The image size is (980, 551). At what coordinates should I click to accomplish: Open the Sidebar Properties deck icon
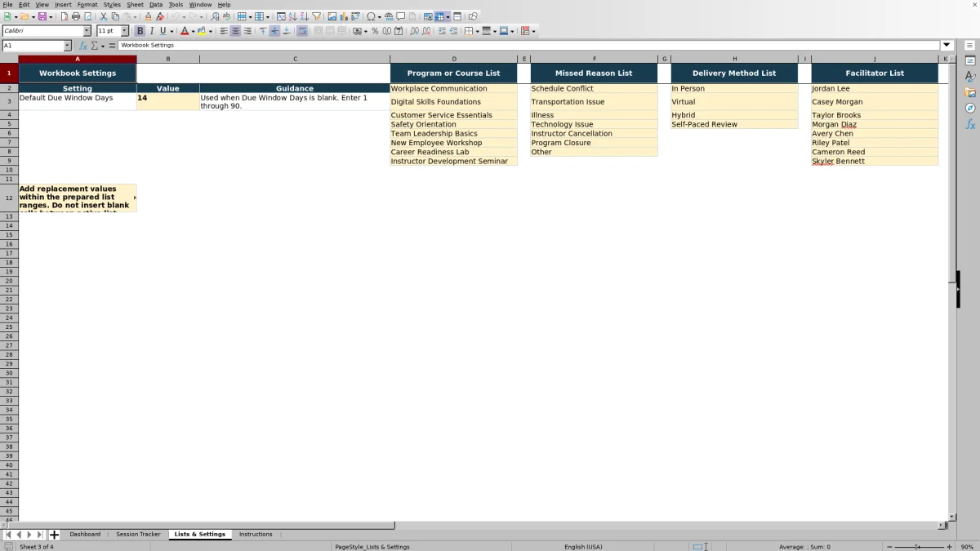click(x=970, y=61)
